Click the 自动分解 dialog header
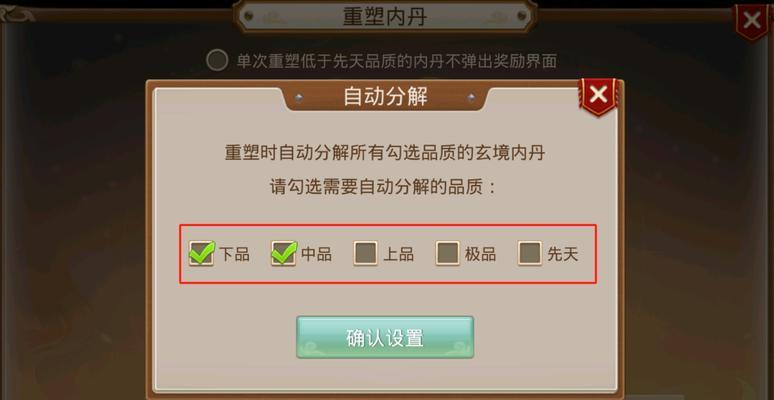Viewport: 774px width, 400px height. [385, 97]
